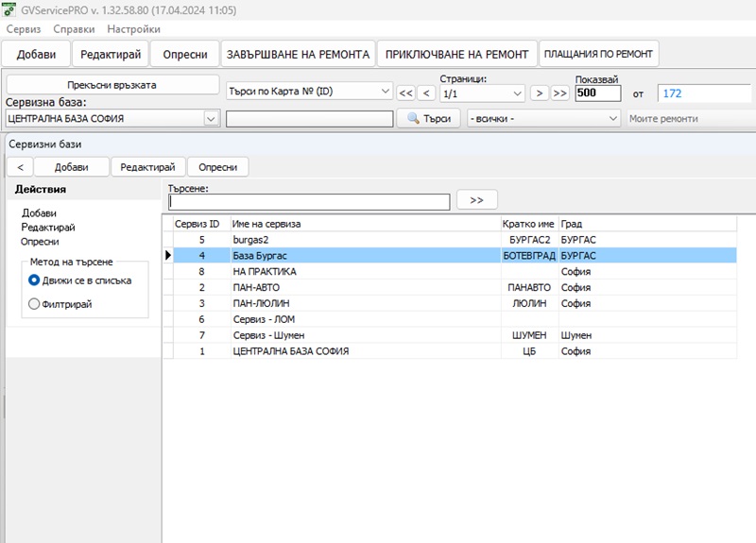Click the БУРГАС2 short name cell
The image size is (756, 543).
tap(529, 240)
